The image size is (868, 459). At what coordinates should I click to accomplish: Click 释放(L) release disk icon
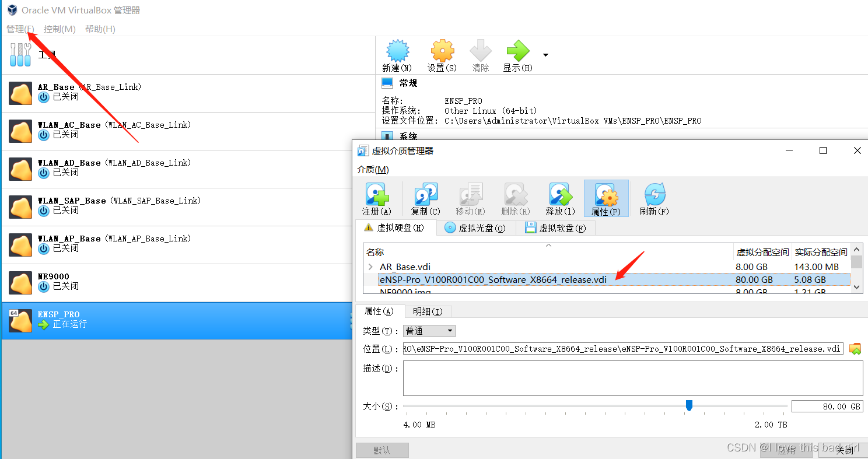pyautogui.click(x=561, y=194)
